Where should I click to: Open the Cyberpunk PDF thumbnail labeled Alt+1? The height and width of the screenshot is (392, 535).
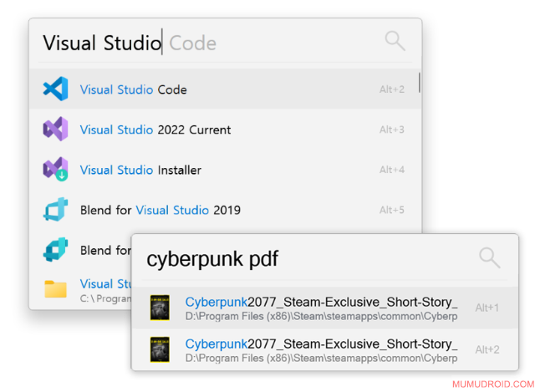160,308
